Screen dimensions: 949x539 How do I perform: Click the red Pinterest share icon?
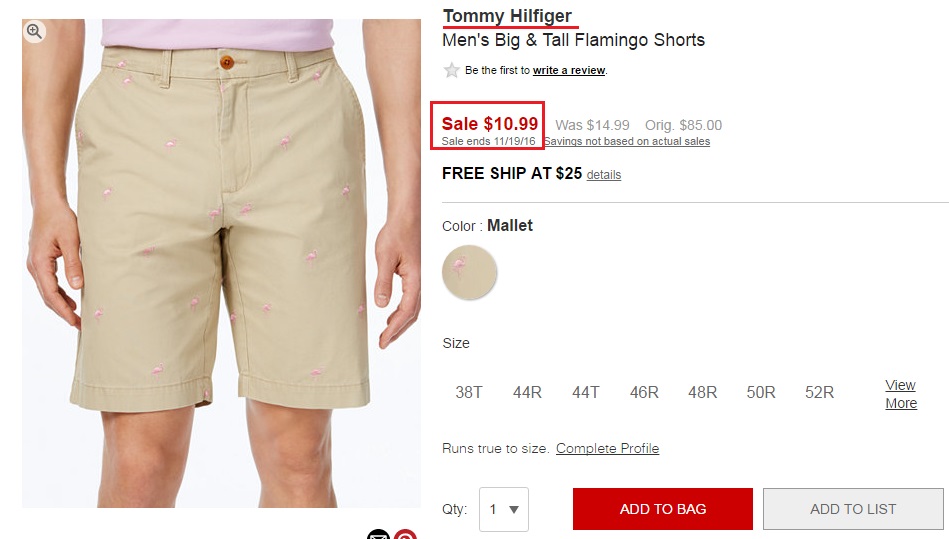(x=406, y=534)
